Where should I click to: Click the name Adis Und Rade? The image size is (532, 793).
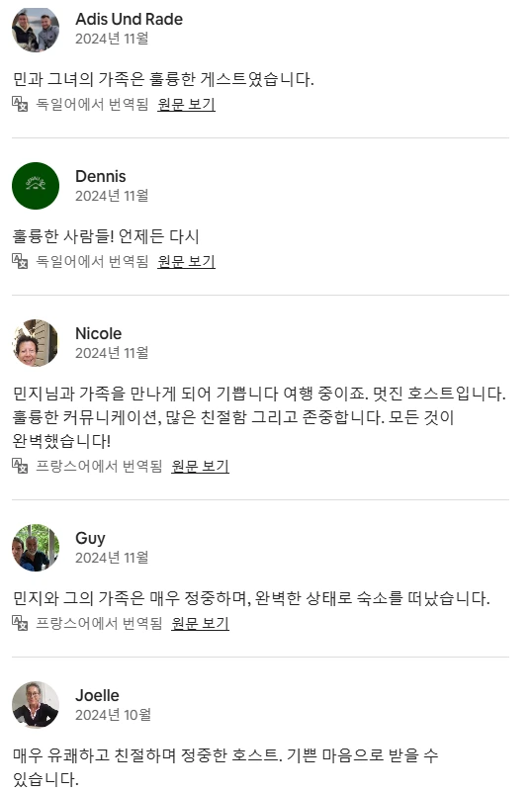click(x=129, y=19)
